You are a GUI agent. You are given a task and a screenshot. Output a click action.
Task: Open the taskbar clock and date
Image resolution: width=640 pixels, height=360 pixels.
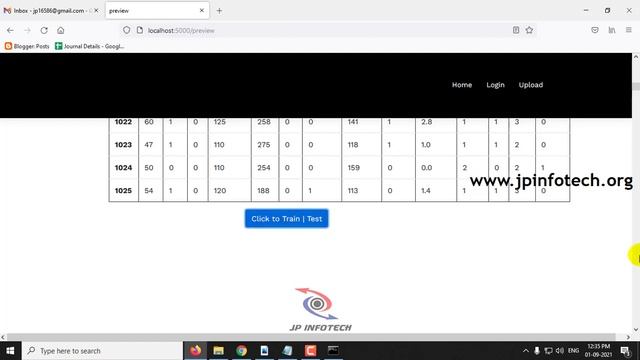[599, 351]
